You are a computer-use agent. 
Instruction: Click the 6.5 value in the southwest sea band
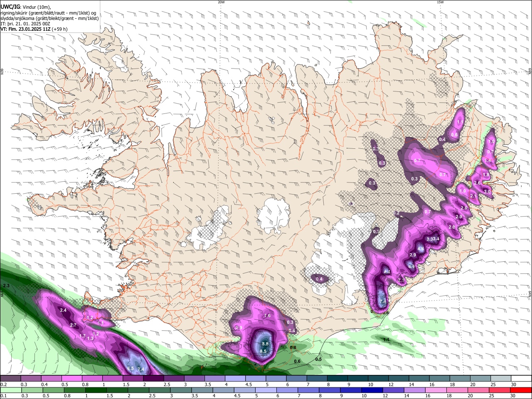pos(131,368)
